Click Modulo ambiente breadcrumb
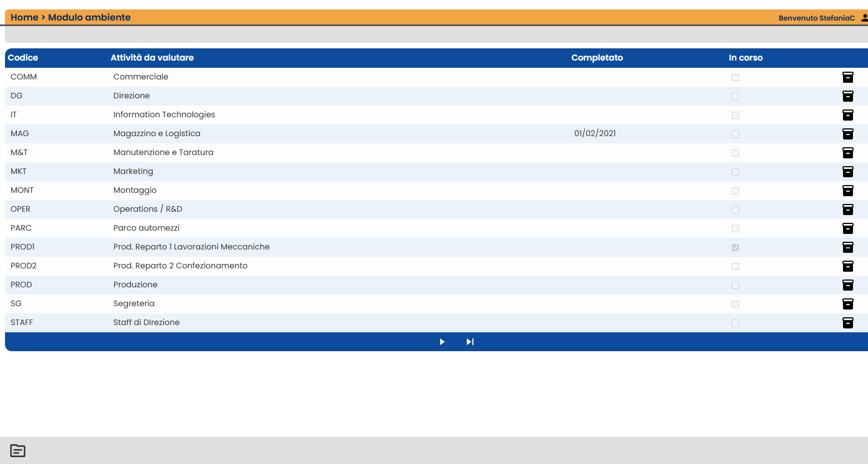 pyautogui.click(x=89, y=17)
